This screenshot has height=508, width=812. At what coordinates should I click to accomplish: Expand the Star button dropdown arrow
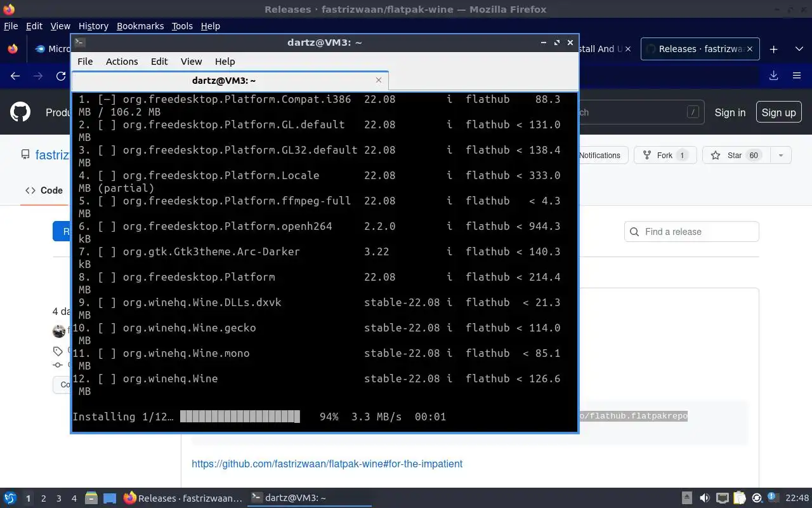781,155
